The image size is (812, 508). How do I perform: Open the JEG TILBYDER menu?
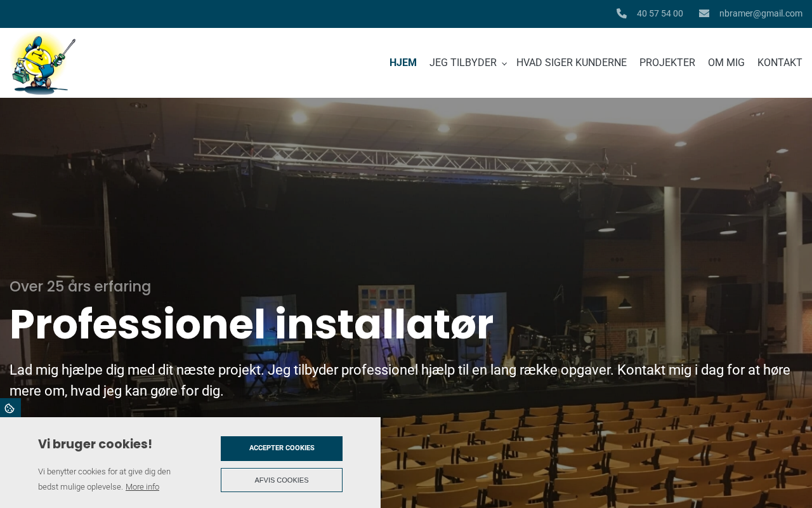pos(463,63)
